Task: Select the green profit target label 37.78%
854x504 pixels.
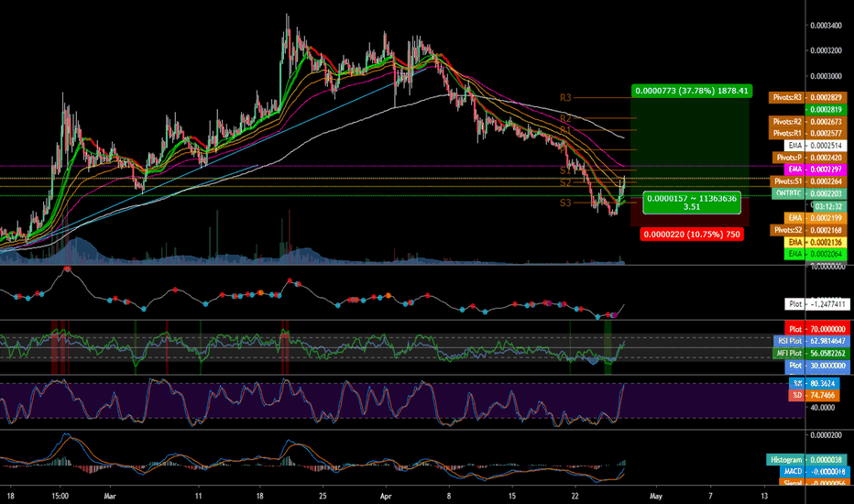Action: 692,91
